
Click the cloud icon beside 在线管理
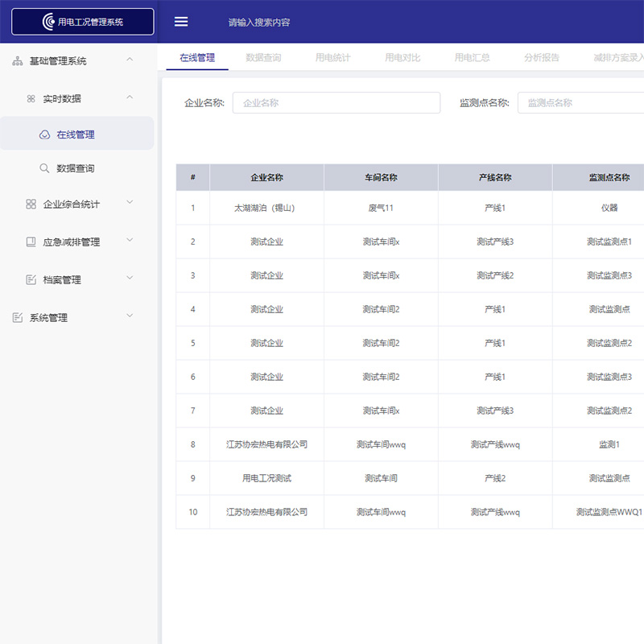46,133
